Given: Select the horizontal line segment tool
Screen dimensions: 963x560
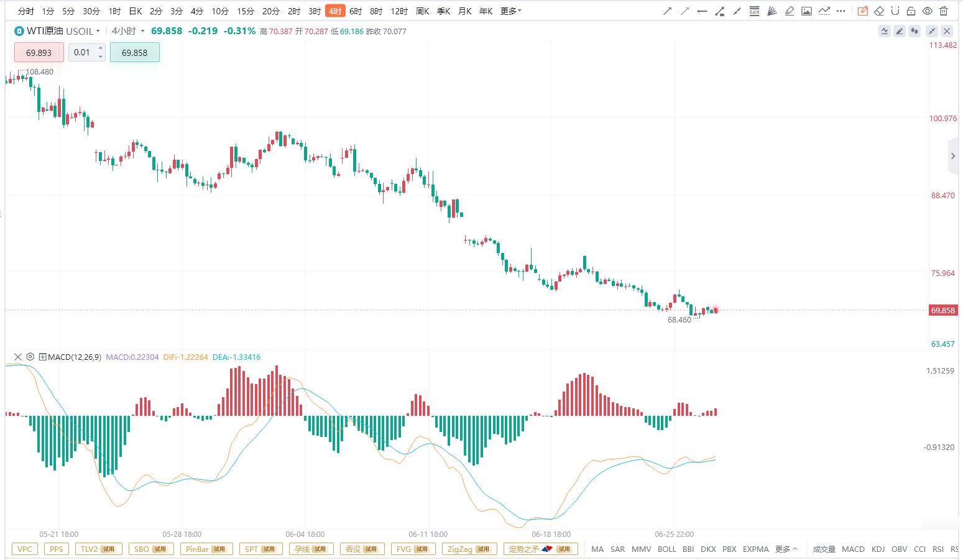Looking at the screenshot, I should pos(702,11).
